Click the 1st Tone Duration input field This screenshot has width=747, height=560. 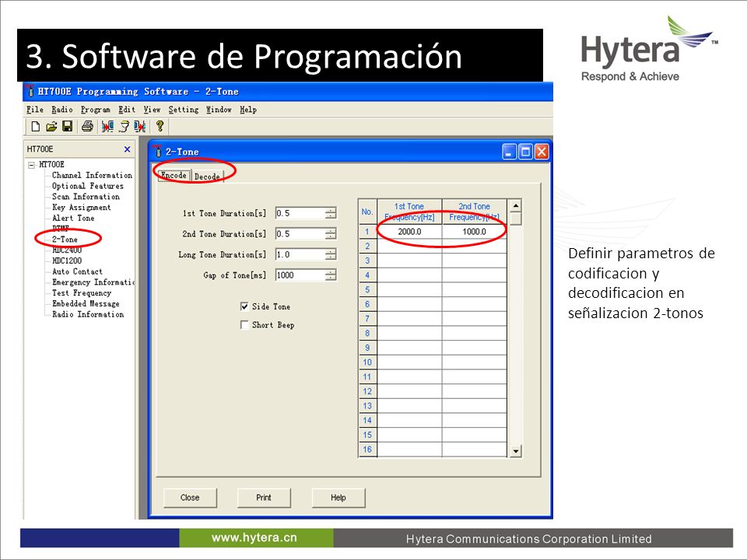click(300, 213)
